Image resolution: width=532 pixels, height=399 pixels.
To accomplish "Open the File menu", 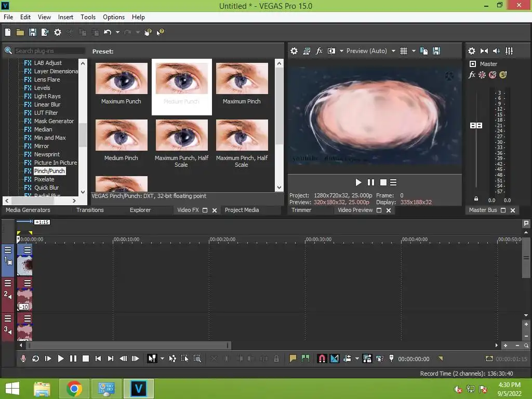I will (x=8, y=17).
